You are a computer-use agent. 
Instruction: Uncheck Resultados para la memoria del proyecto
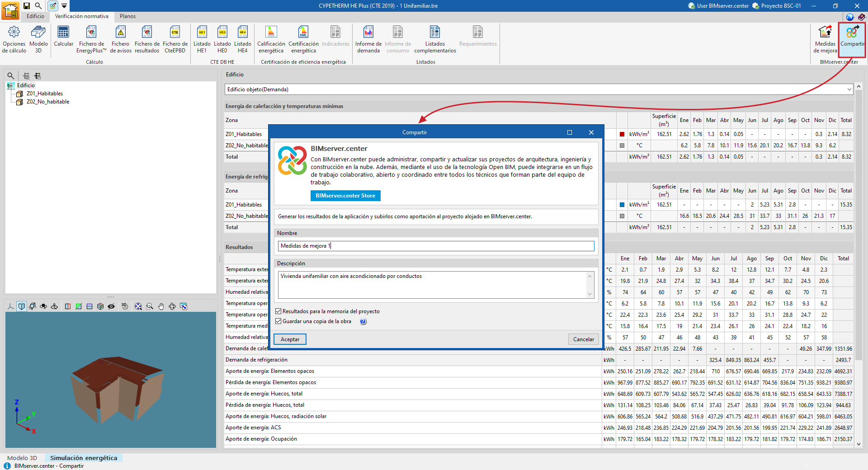[x=278, y=311]
